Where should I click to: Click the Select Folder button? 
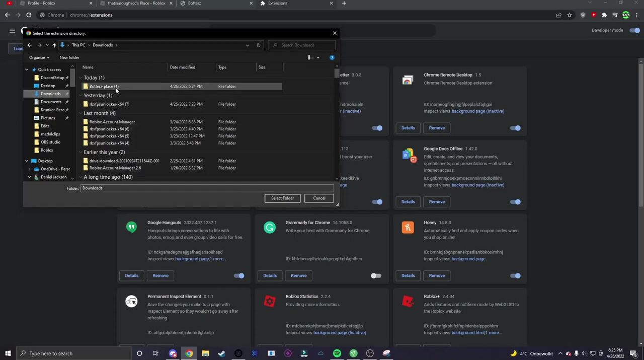click(282, 198)
